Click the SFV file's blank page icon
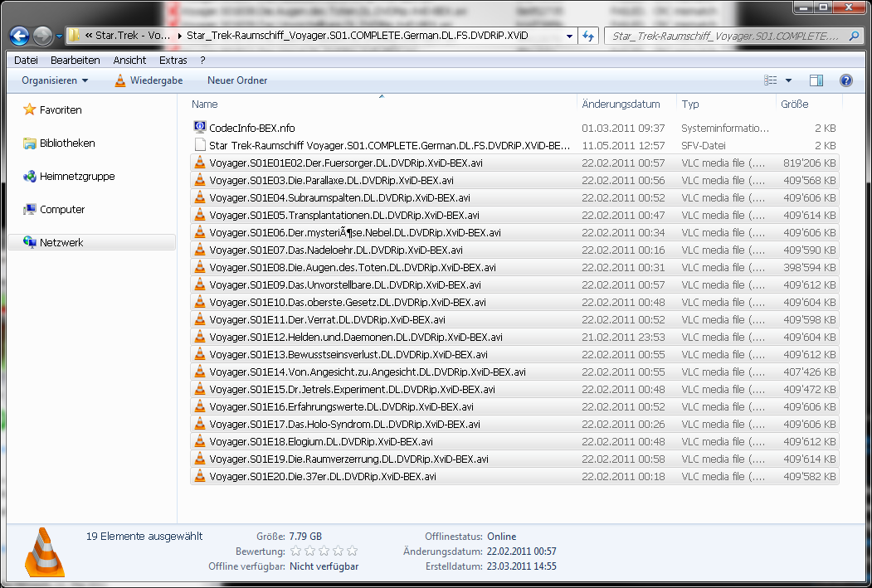This screenshot has height=588, width=872. 200,145
